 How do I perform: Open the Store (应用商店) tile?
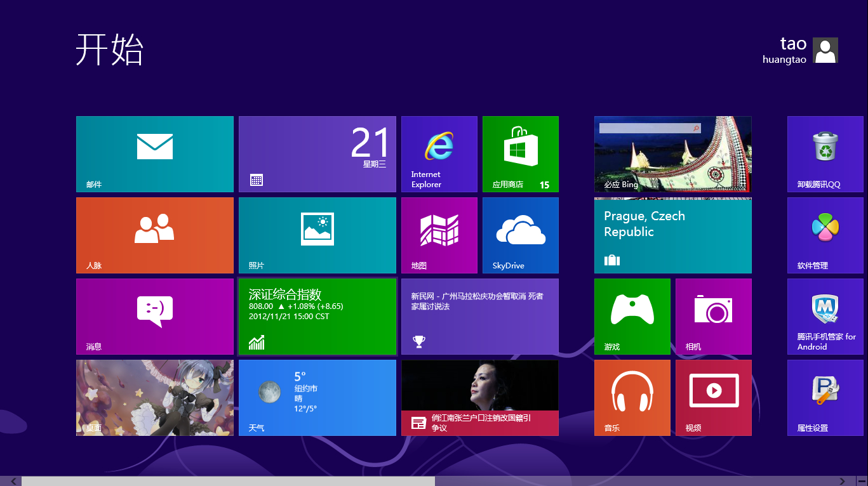click(x=521, y=154)
